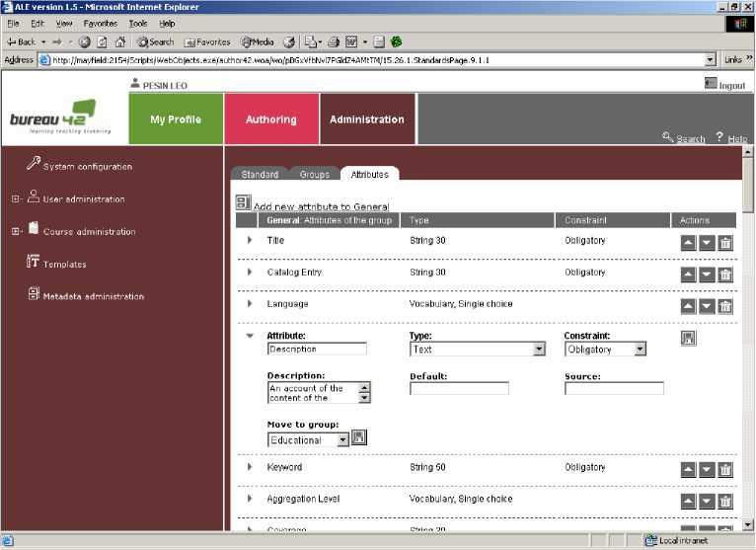Image resolution: width=756 pixels, height=550 pixels.
Task: Click Add new attribute to General
Action: pos(321,206)
